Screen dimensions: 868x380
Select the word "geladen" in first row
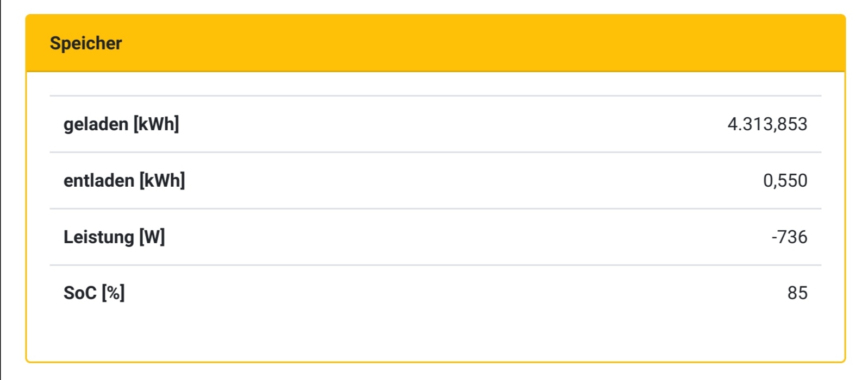tap(96, 124)
